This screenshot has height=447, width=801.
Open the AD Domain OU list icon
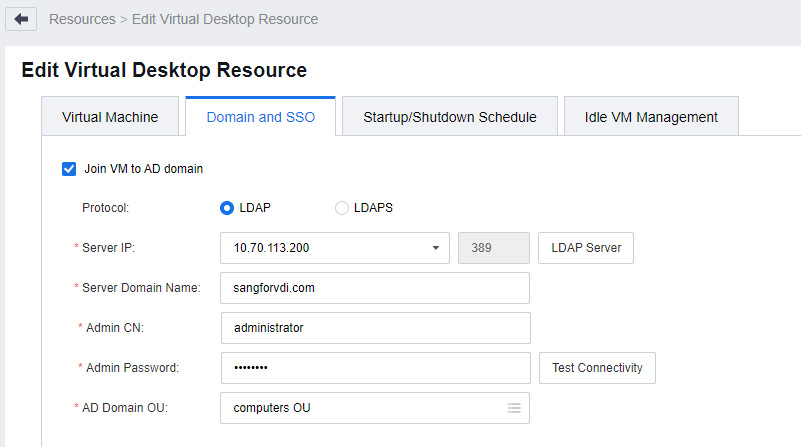pos(514,408)
